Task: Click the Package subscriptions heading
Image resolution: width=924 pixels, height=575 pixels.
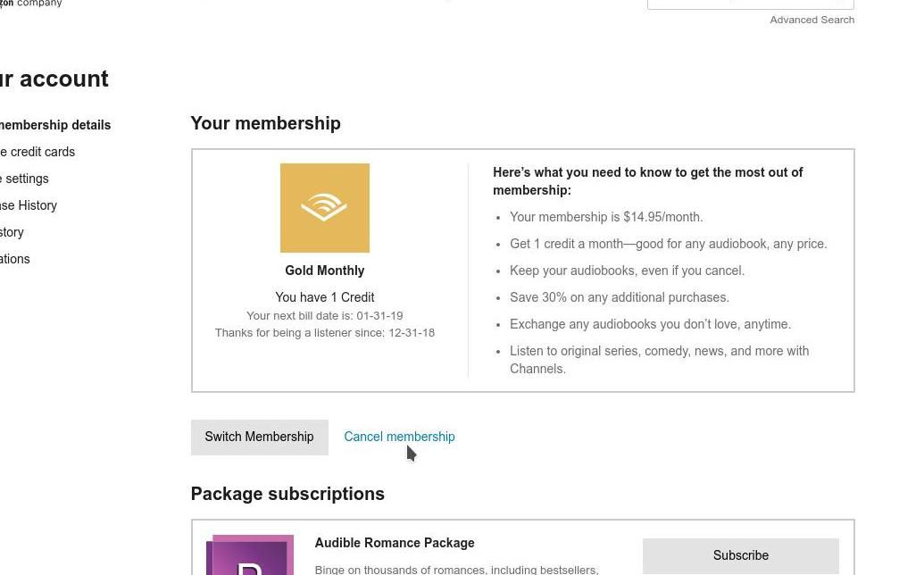Action: 287,494
